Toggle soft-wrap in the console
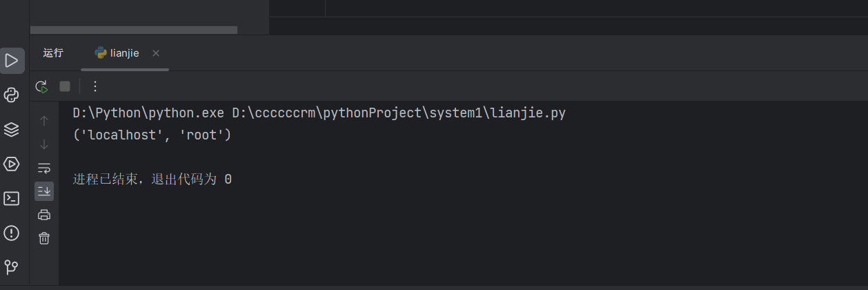Viewport: 868px width, 290px height. tap(44, 168)
